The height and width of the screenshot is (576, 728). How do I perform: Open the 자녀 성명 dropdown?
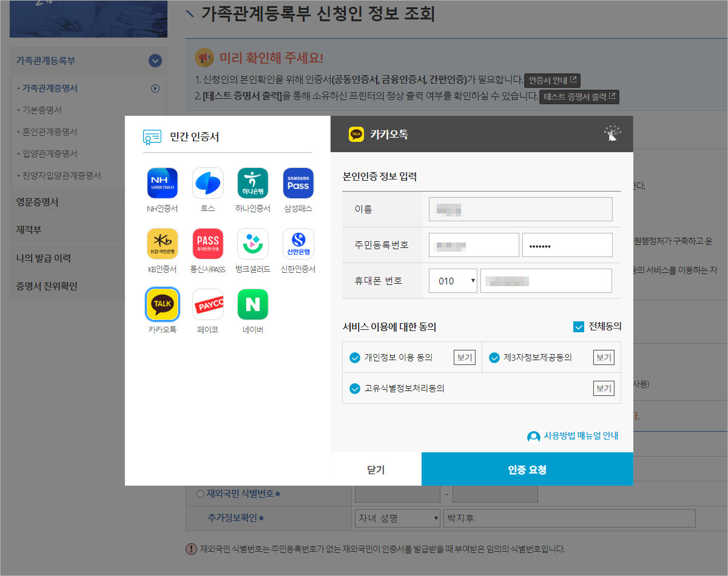coord(397,518)
